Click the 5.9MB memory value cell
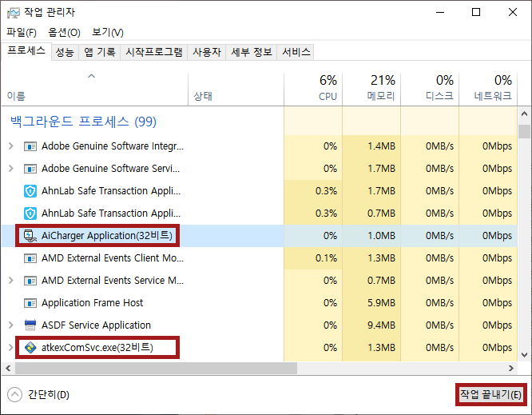This screenshot has height=415, width=532. click(x=371, y=303)
